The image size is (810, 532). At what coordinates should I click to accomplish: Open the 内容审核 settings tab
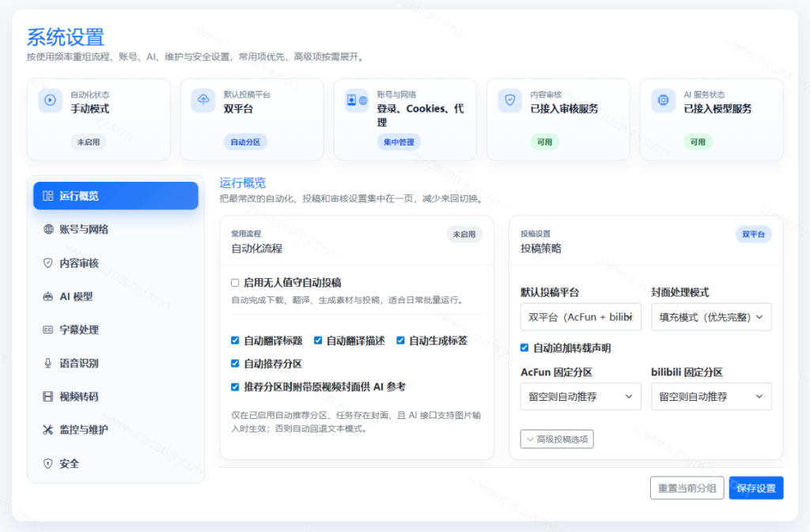115,262
